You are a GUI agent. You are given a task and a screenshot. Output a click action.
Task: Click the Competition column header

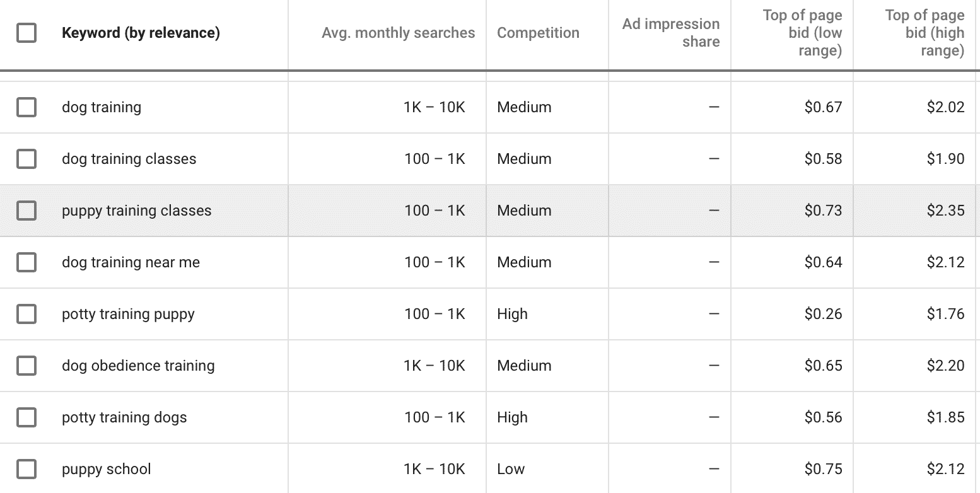coord(538,33)
